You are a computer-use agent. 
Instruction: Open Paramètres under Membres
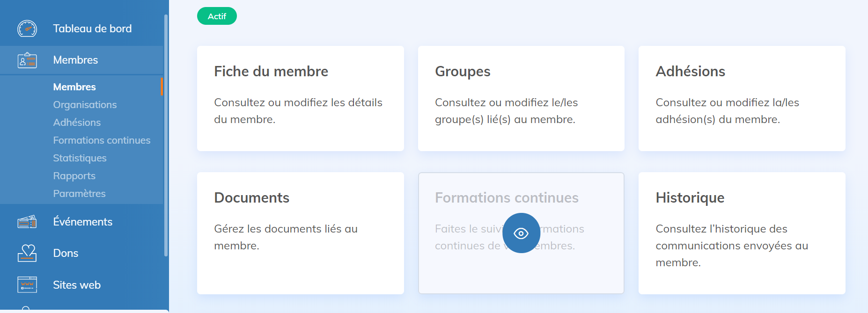point(79,194)
